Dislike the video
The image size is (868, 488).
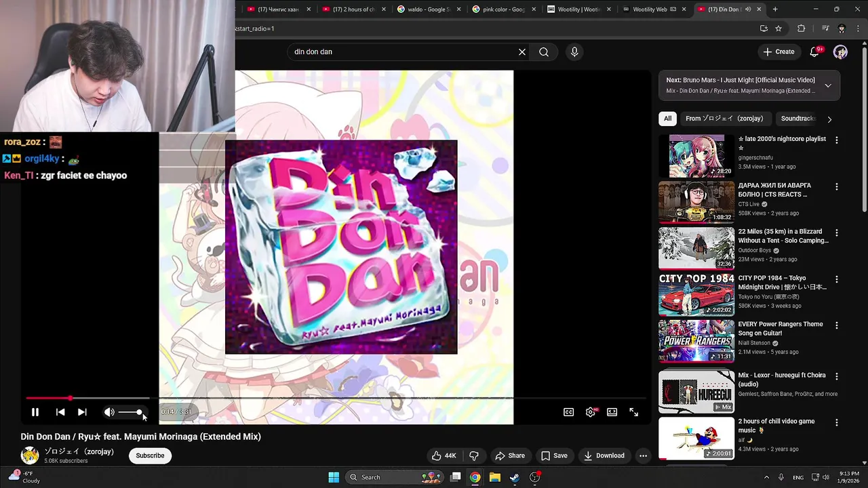pos(474,455)
